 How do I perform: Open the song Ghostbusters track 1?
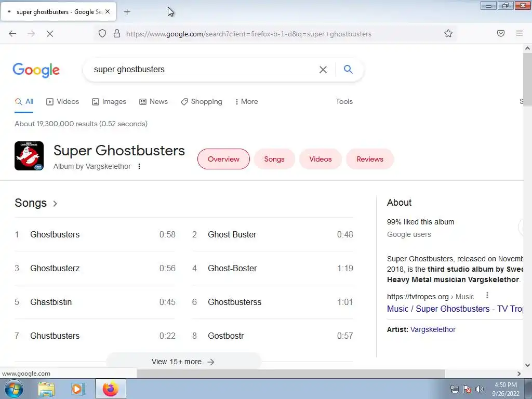click(x=95, y=234)
